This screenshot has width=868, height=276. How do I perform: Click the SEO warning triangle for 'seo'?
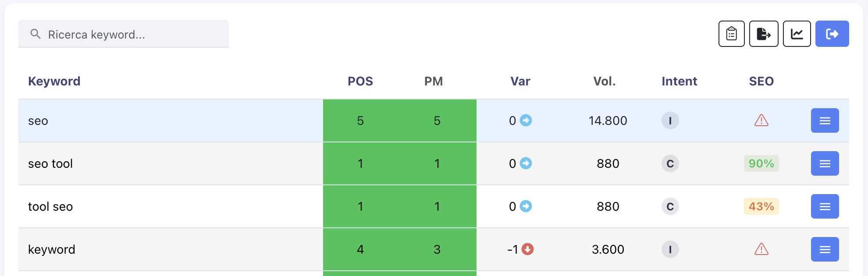pyautogui.click(x=761, y=120)
